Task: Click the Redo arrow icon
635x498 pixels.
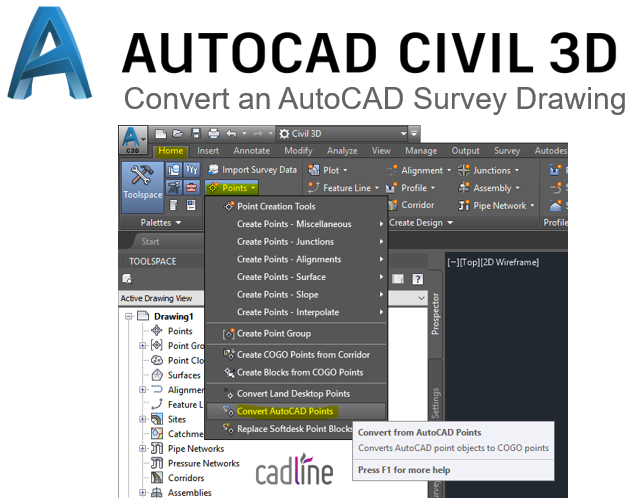Action: 258,134
